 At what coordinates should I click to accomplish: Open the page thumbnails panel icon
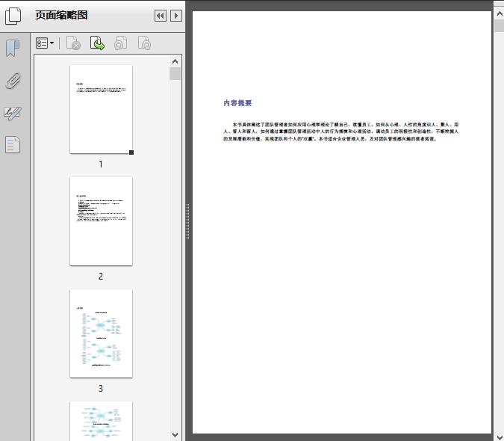coord(13,16)
